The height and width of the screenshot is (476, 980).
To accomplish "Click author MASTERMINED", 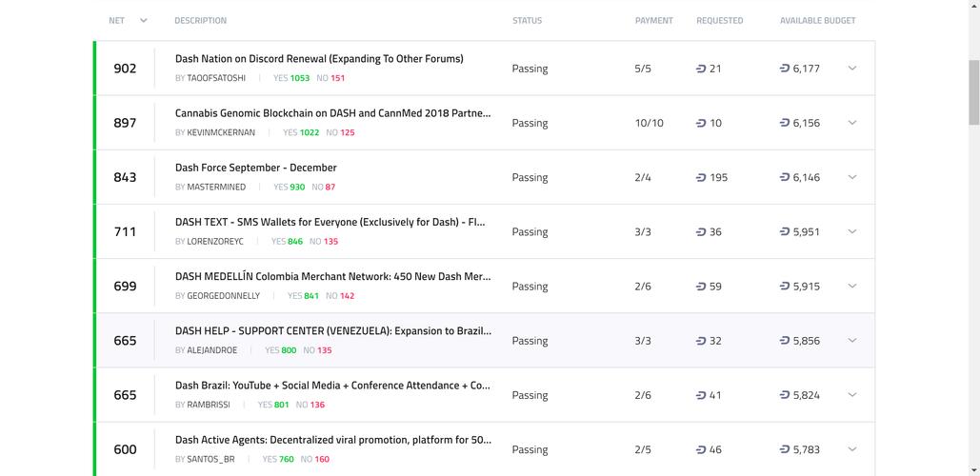I will click(x=216, y=187).
